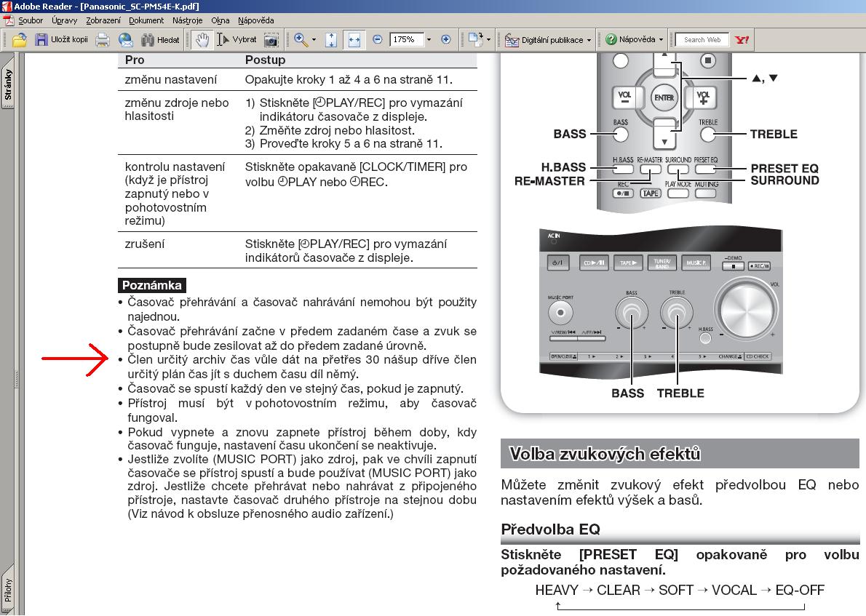Click the EQ-OFF entry in the EQ sequence
Screen dimensions: 866x616
pos(800,590)
